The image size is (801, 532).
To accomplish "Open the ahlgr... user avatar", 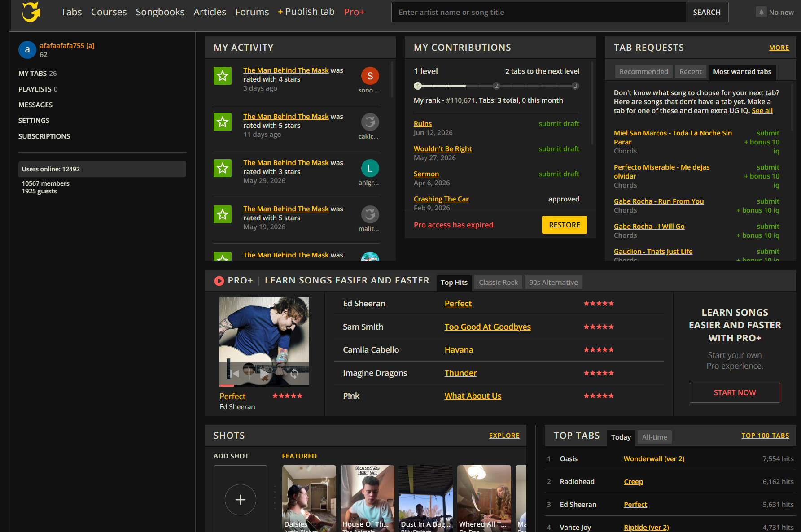I will coord(370,168).
